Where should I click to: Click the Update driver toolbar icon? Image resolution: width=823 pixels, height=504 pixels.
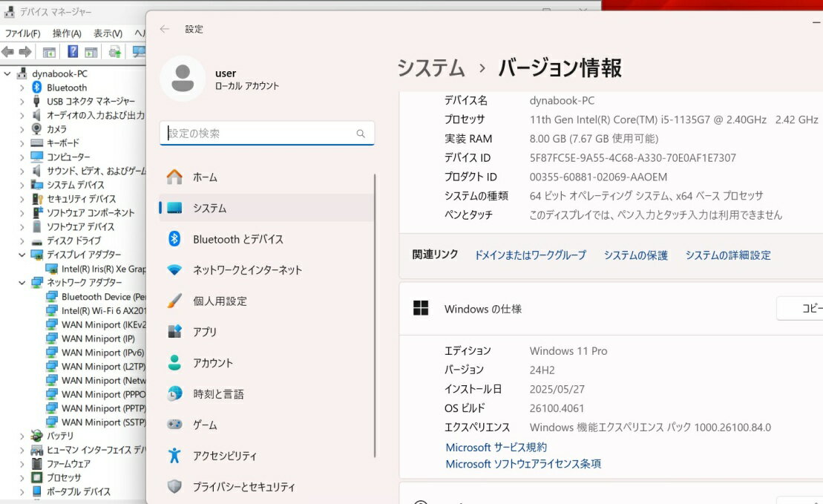(x=114, y=52)
